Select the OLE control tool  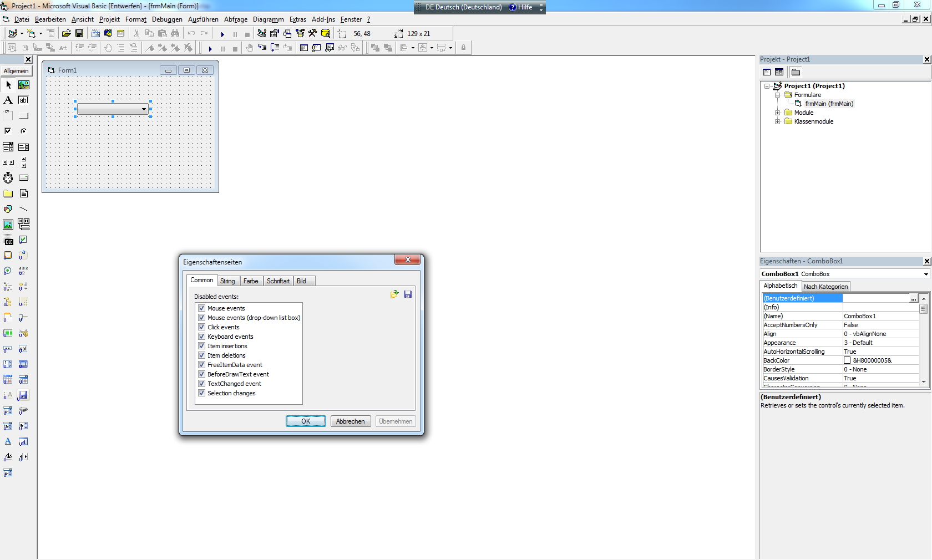(8, 240)
